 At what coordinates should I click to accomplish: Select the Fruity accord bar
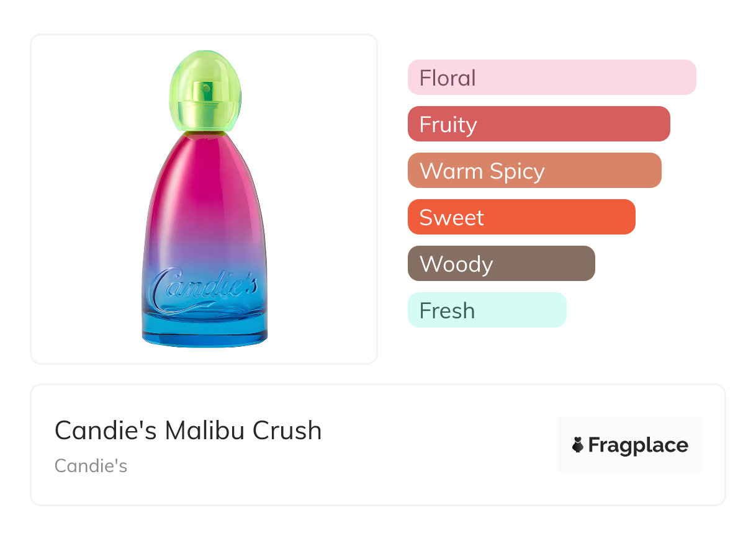click(x=539, y=124)
